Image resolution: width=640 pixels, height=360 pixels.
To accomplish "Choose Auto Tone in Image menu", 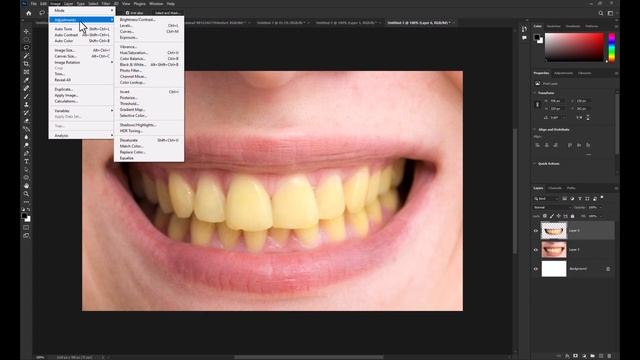I will coord(82,29).
